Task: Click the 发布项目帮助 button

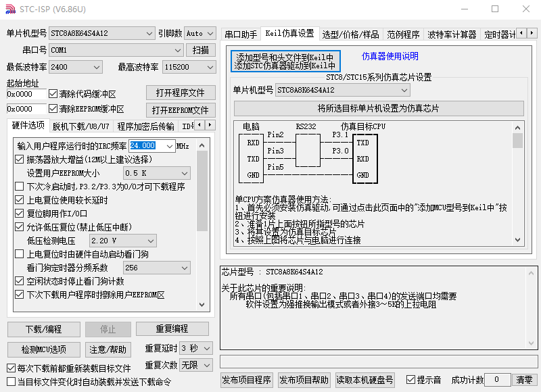Action: coord(304,380)
